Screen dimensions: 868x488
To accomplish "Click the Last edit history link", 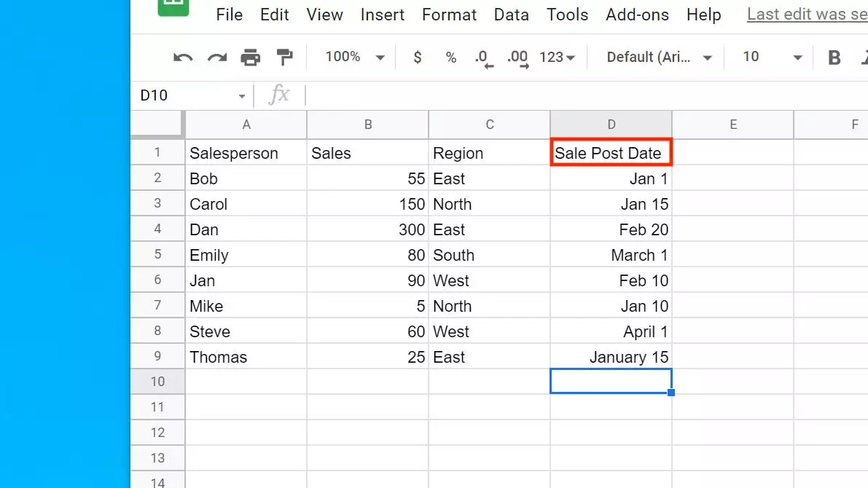I will [x=807, y=15].
